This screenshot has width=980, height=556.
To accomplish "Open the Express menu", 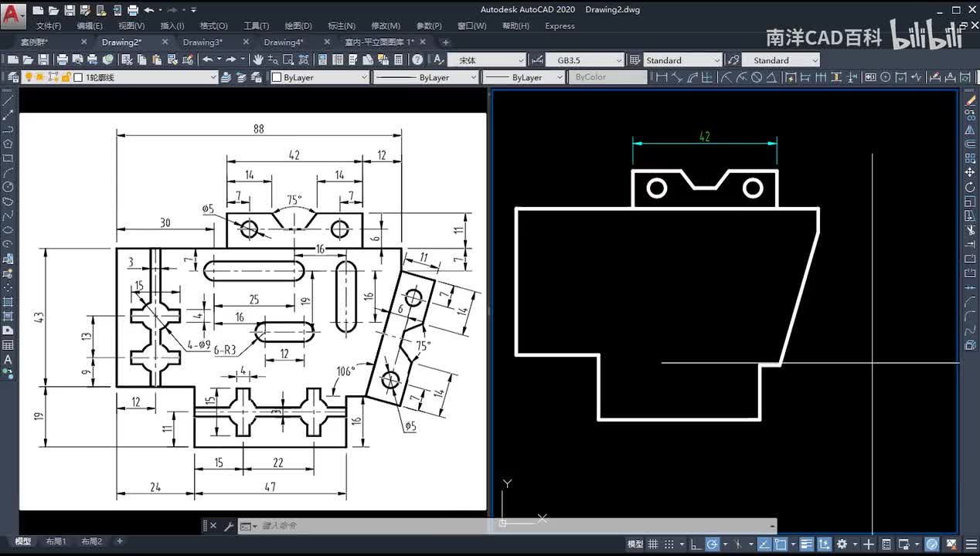I will [560, 25].
